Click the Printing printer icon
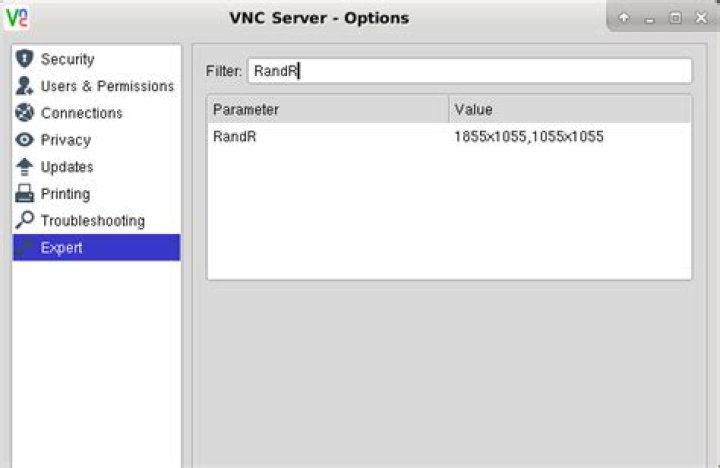 [x=24, y=193]
